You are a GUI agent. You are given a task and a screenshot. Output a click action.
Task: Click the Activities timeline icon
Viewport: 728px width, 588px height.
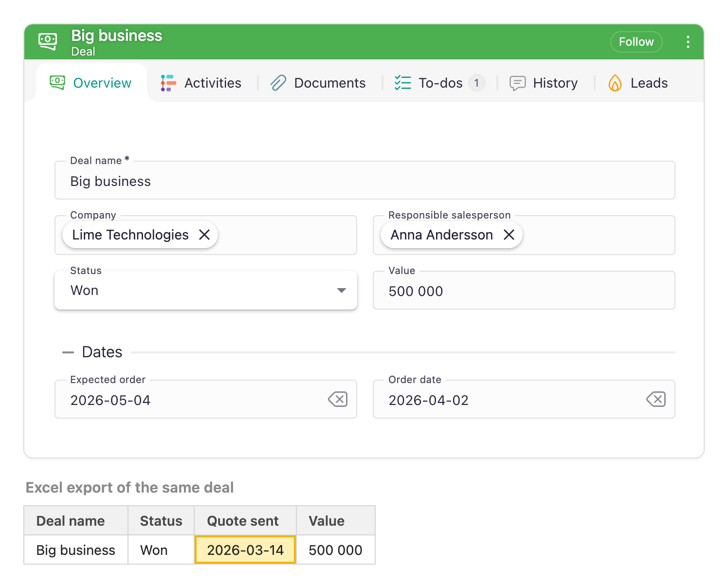[168, 83]
